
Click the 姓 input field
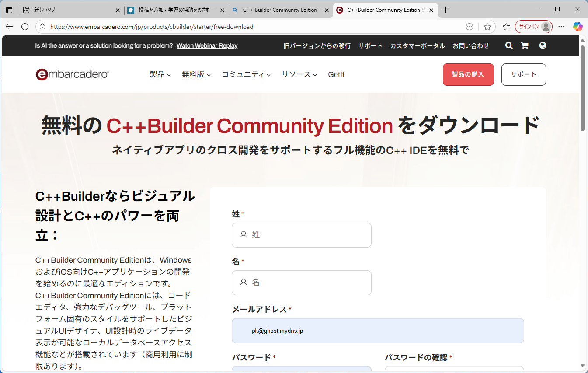tap(302, 235)
